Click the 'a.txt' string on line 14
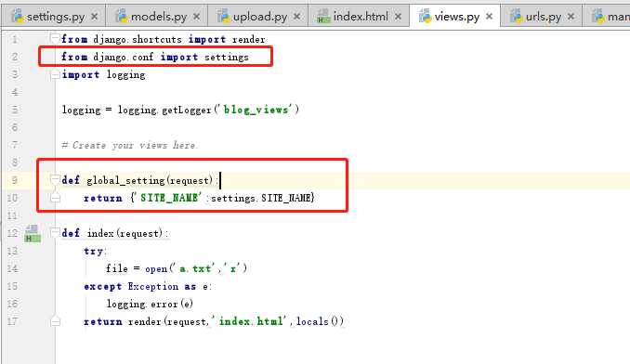This screenshot has height=364, width=630. [195, 268]
